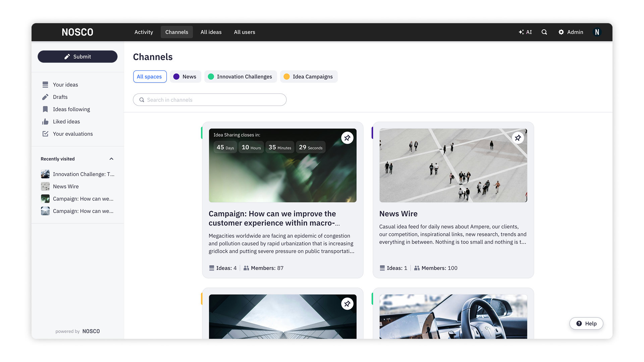
Task: Click the Megacities campaign description text
Action: pos(281,244)
